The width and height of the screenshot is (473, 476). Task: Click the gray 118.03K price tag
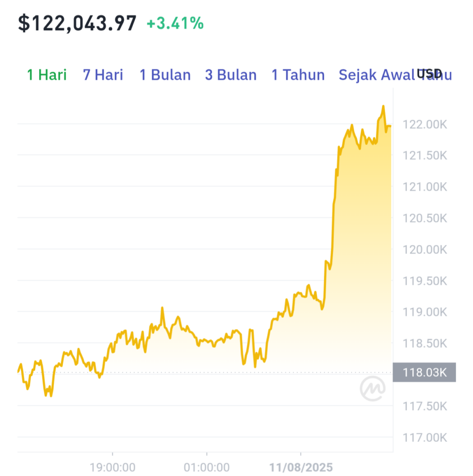click(424, 372)
